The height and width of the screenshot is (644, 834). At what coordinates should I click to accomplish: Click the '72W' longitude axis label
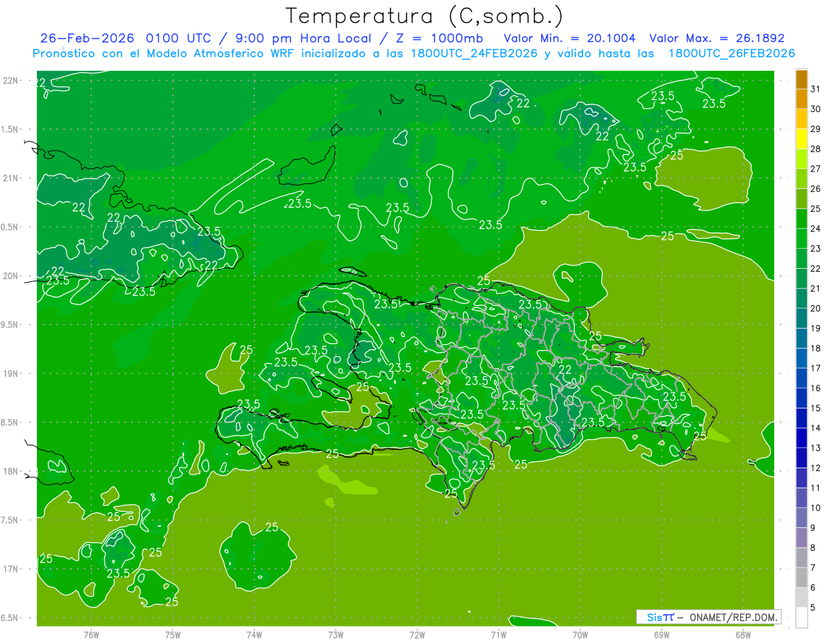pyautogui.click(x=418, y=635)
